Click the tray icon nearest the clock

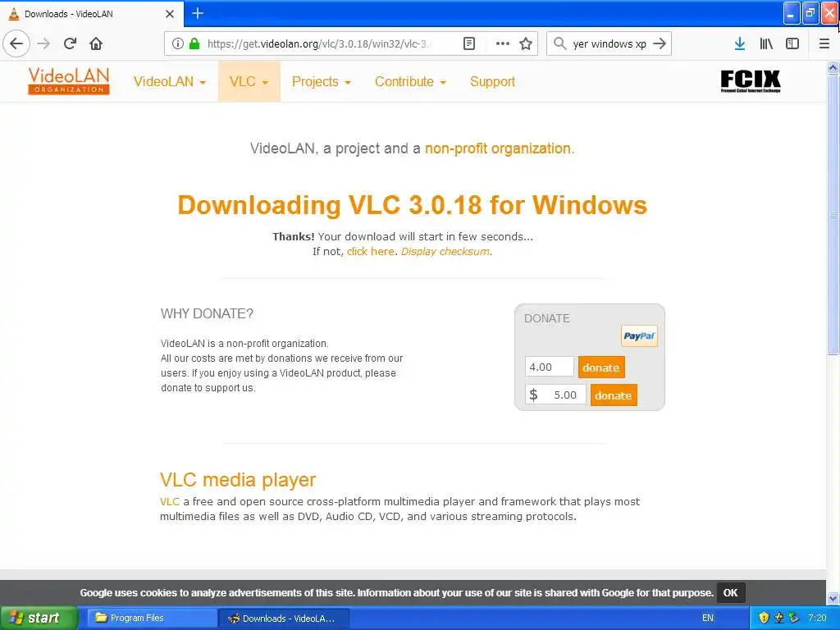(794, 618)
